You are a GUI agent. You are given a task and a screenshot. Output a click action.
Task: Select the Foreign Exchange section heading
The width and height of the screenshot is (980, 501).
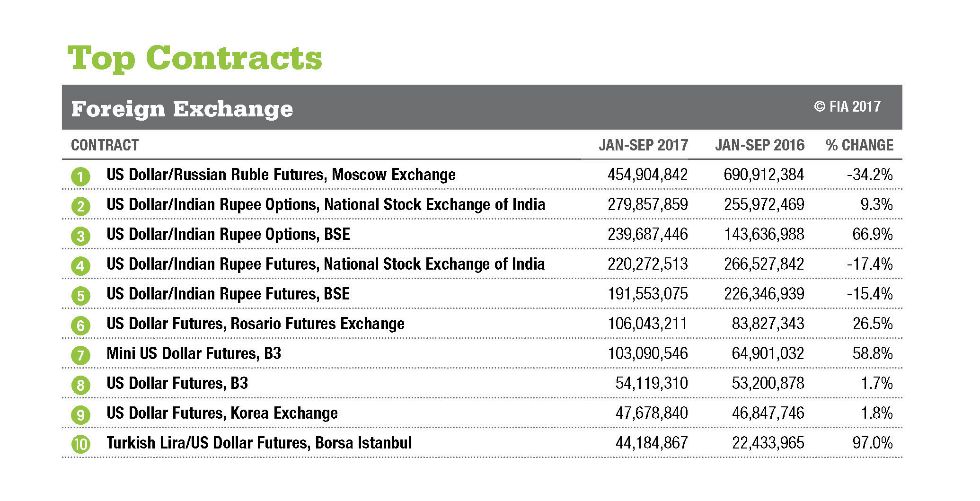click(182, 109)
